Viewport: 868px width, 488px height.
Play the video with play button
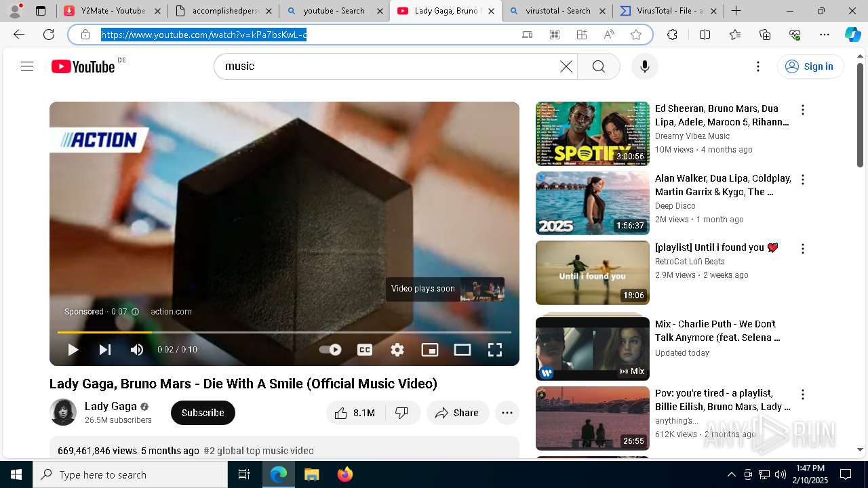[x=73, y=350]
